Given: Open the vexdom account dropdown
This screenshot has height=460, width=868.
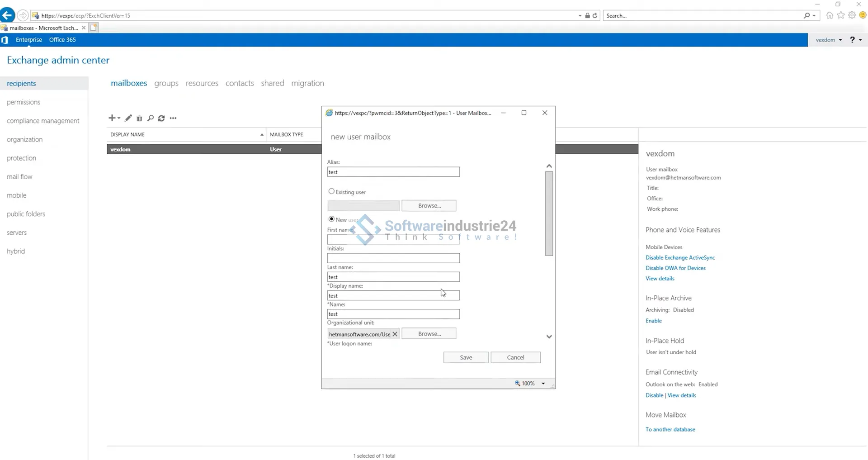Looking at the screenshot, I should pyautogui.click(x=829, y=40).
